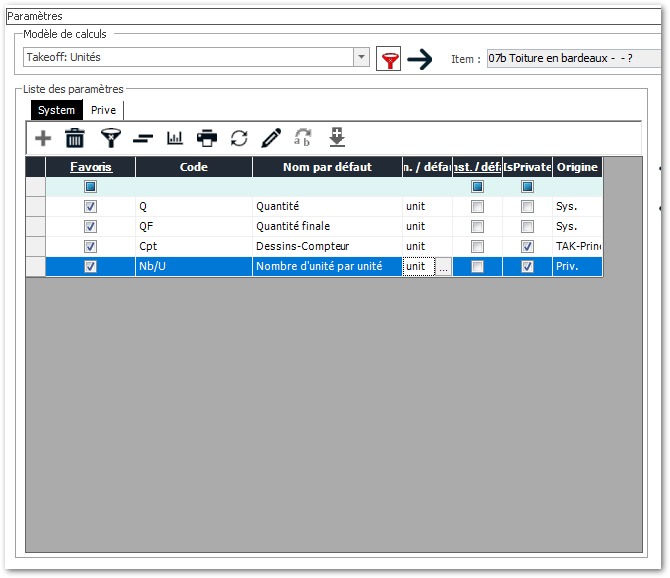
Task: Click the circular arrows refresh icon
Action: (239, 138)
